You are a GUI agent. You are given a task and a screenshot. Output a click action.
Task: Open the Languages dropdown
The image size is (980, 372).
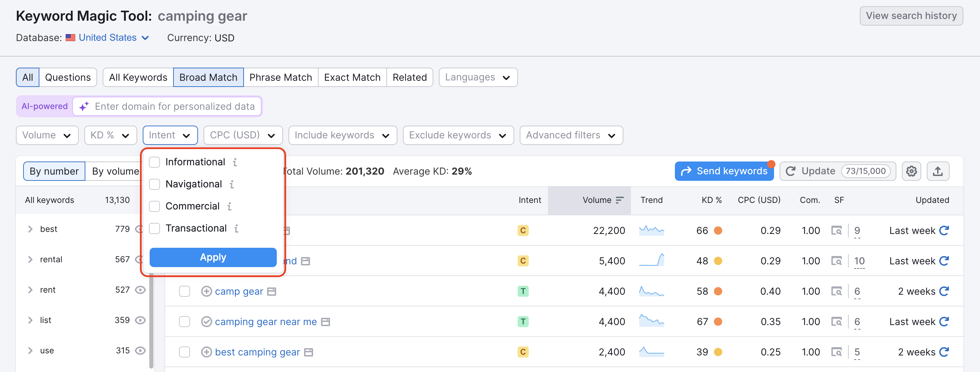tap(478, 77)
